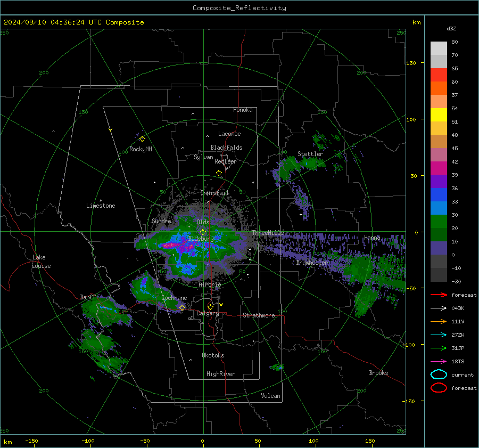This screenshot has height=448, width=479.
Task: Click the 18TS legend label text
Action: (x=458, y=362)
